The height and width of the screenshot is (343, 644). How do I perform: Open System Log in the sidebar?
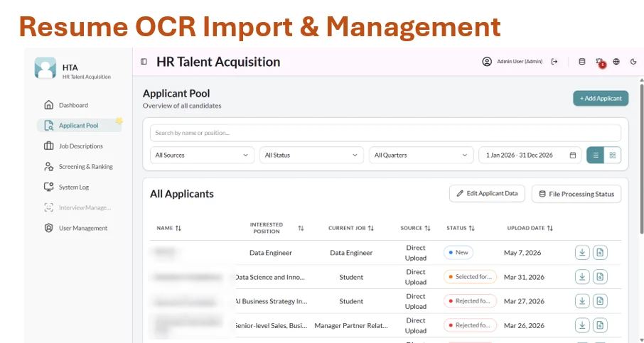(x=67, y=187)
